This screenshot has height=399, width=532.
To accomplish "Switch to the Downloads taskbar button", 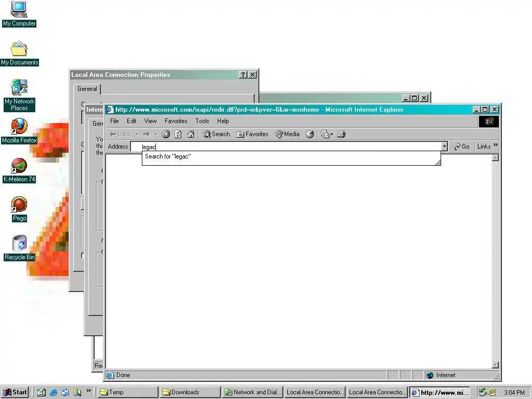I will [x=190, y=392].
